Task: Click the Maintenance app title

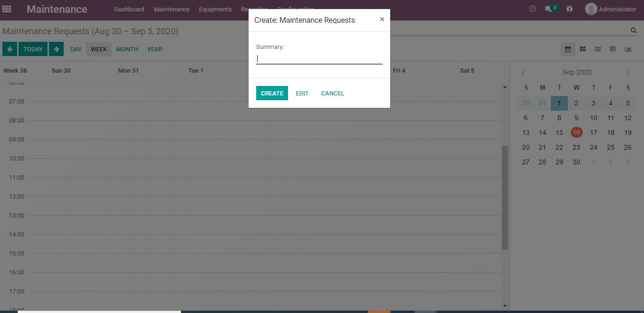Action: 57,9
